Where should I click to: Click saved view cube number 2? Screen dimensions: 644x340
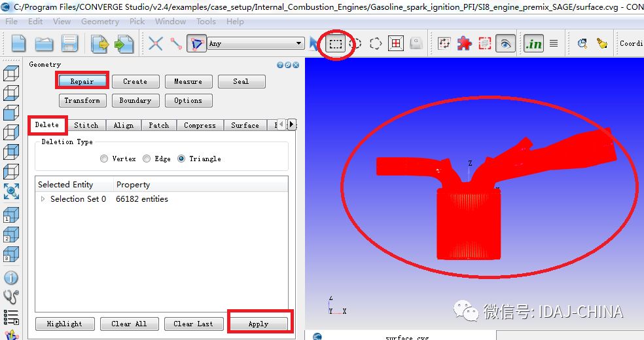(11, 235)
